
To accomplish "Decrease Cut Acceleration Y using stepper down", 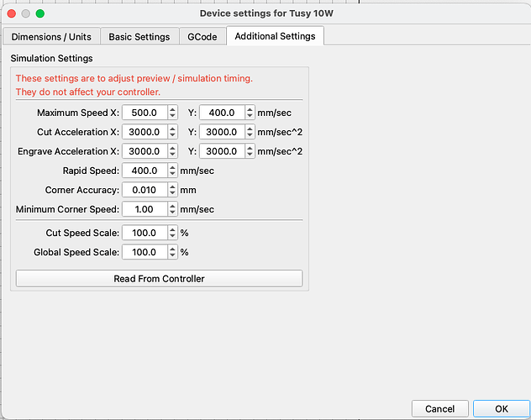I will coord(250,135).
